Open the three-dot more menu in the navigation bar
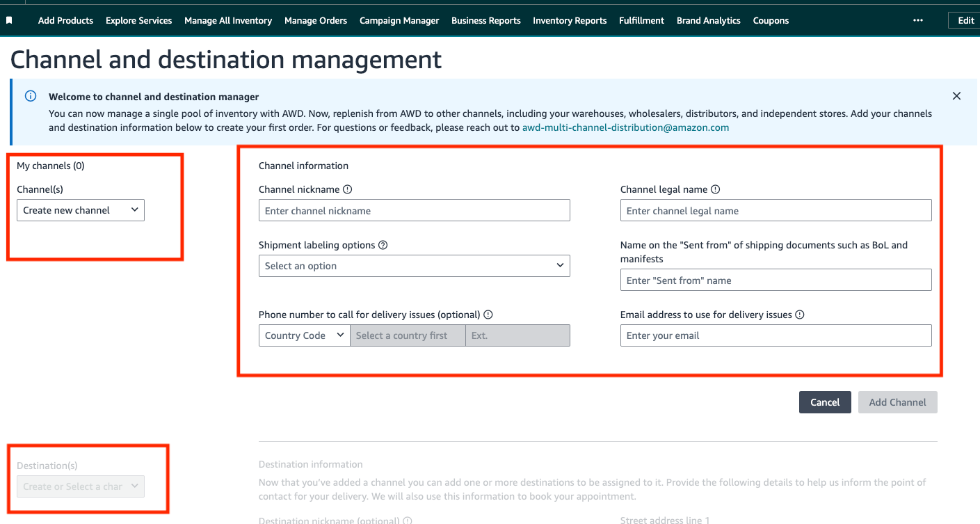 (918, 21)
